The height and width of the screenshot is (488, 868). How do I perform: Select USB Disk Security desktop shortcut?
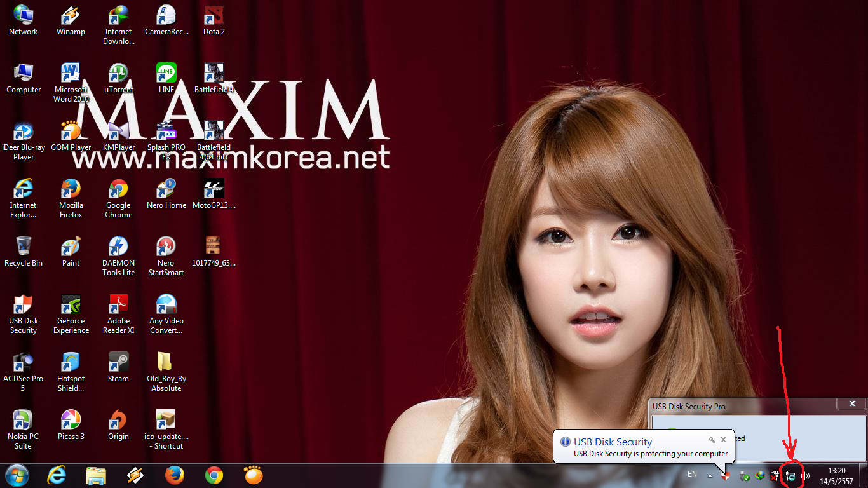coord(24,314)
